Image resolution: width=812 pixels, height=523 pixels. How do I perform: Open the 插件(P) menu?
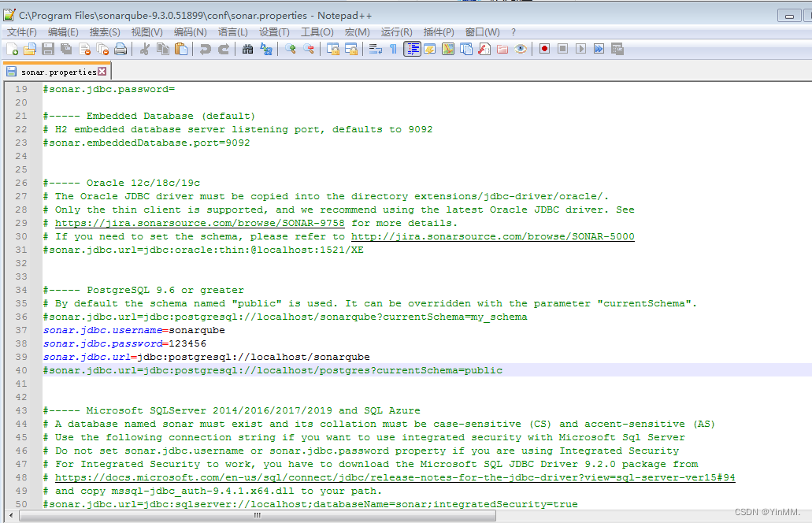click(x=439, y=32)
